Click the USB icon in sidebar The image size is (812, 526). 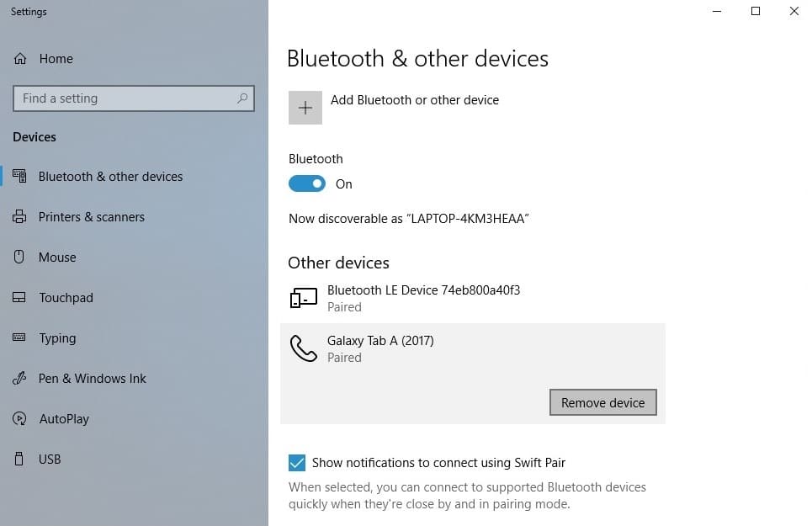tap(19, 460)
